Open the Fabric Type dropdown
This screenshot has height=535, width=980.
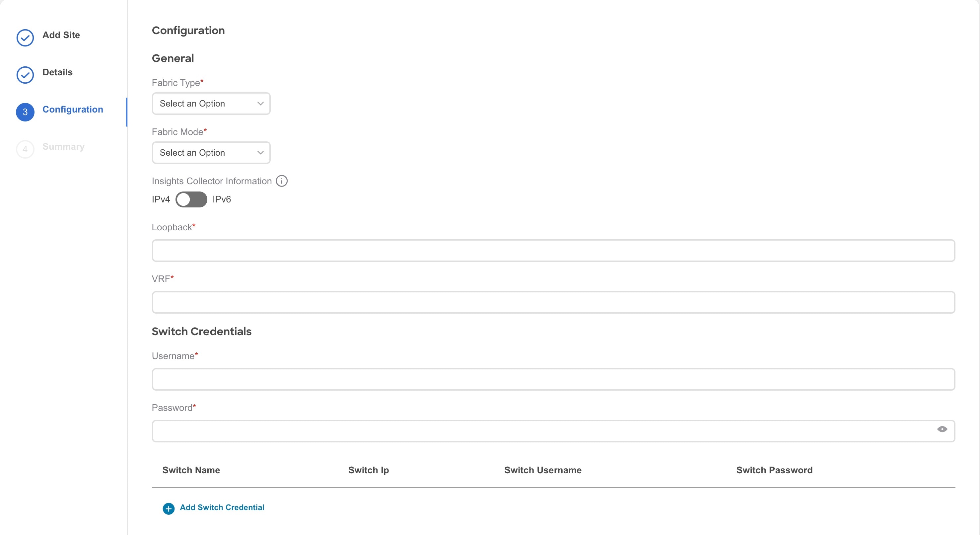(211, 104)
